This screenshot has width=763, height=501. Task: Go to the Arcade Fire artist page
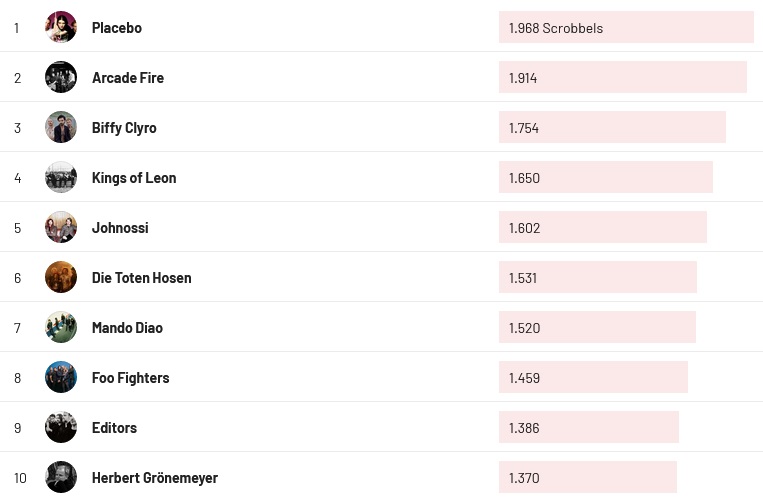pos(128,78)
